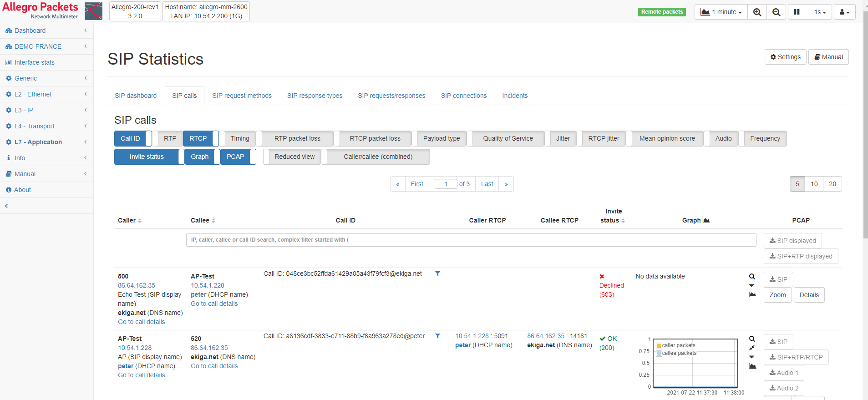Viewport: 868px width, 400px height.
Task: Click the page number input field
Action: point(446,184)
